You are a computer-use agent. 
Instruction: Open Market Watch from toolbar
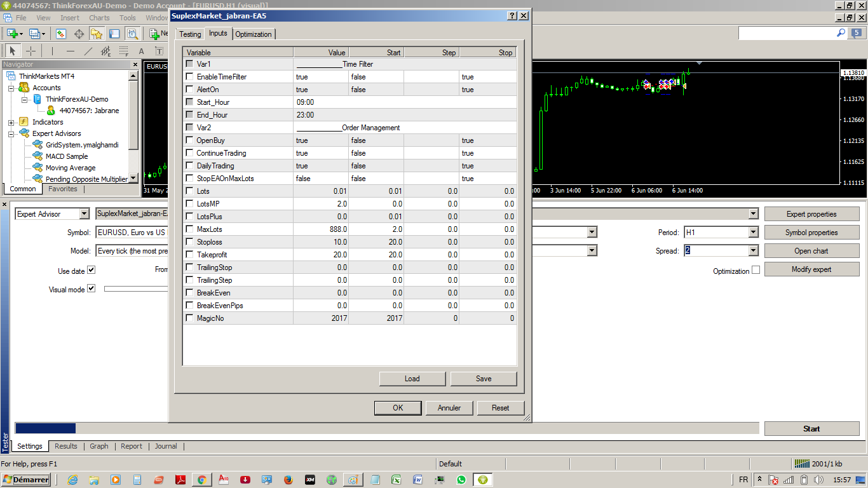[61, 34]
